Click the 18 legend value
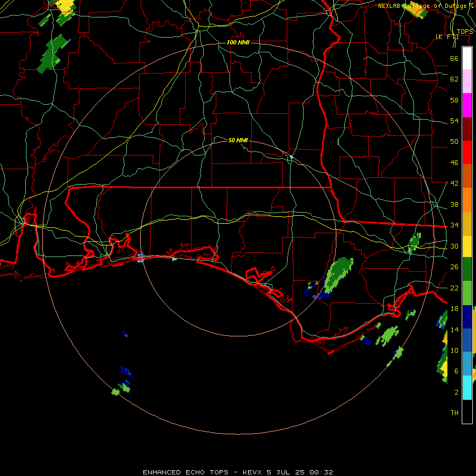Screen dimensions: 476x476 [x=454, y=309]
